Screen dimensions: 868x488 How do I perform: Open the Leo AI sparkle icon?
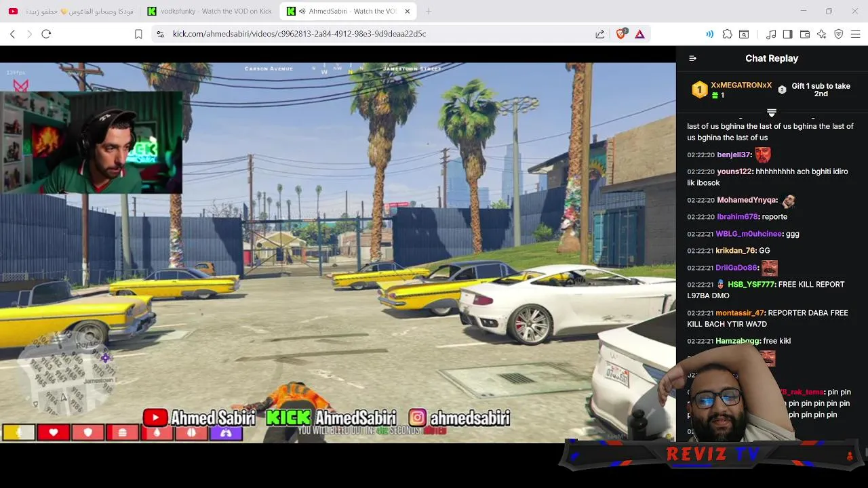pos(822,34)
